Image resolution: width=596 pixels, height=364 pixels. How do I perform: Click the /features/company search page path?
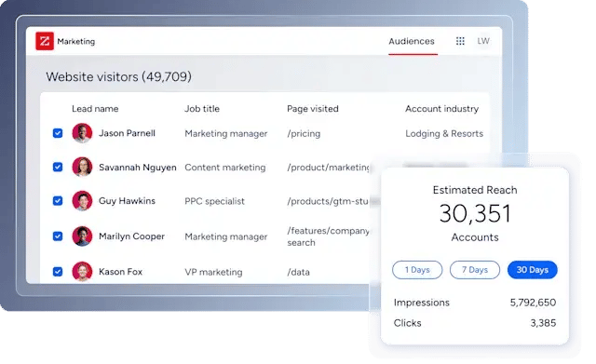(x=328, y=236)
